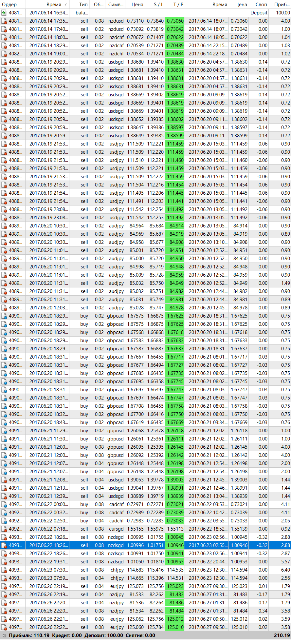The width and height of the screenshot is (291, 644).
Task: Click the green deposit icon in the balance row
Action: tap(4, 13)
